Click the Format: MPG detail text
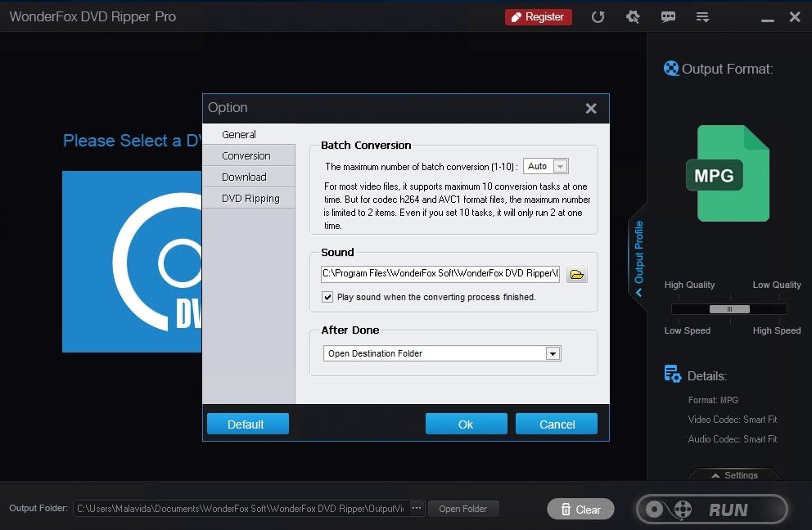The height and width of the screenshot is (530, 812). 713,400
